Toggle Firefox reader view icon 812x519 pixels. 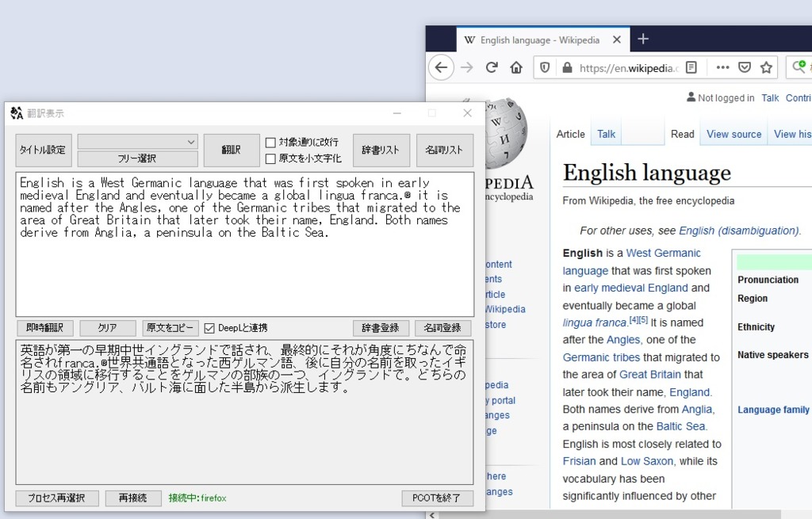pos(691,67)
